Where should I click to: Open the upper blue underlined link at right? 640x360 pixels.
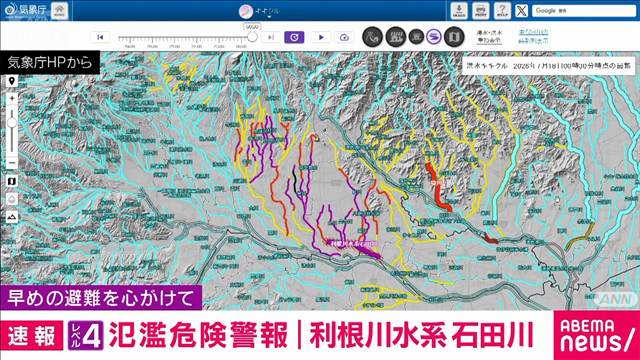pyautogui.click(x=533, y=32)
